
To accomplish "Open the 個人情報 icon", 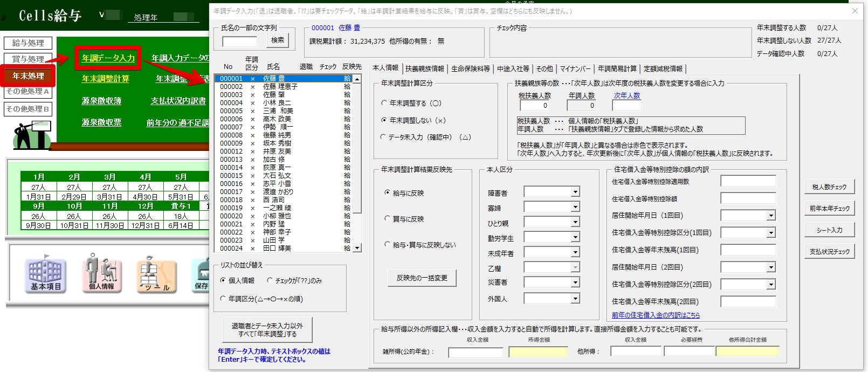I will pyautogui.click(x=101, y=274).
